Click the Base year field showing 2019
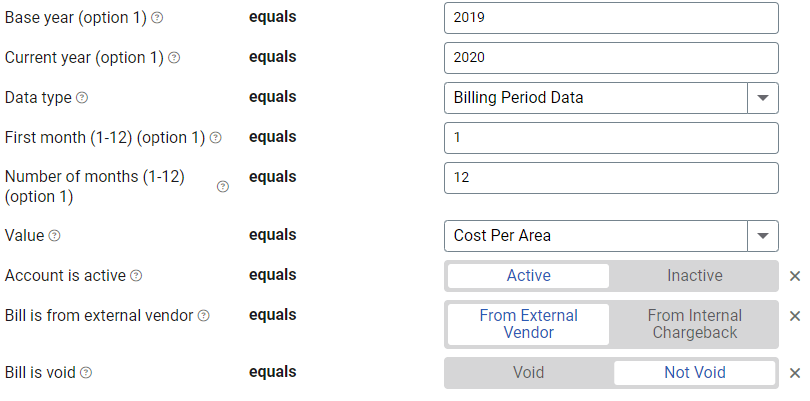This screenshot has width=810, height=401. (x=611, y=18)
